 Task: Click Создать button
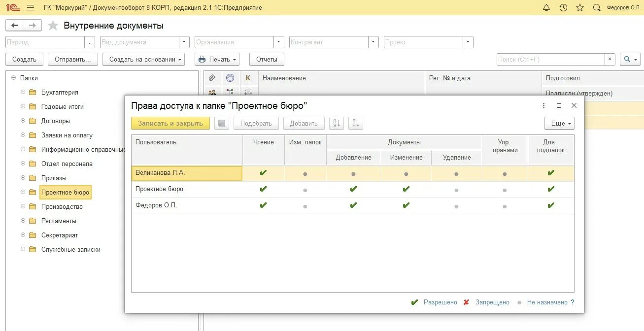tap(25, 59)
